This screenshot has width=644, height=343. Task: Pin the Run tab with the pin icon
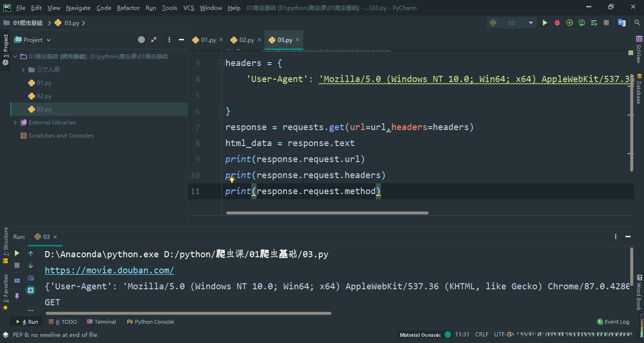click(17, 296)
